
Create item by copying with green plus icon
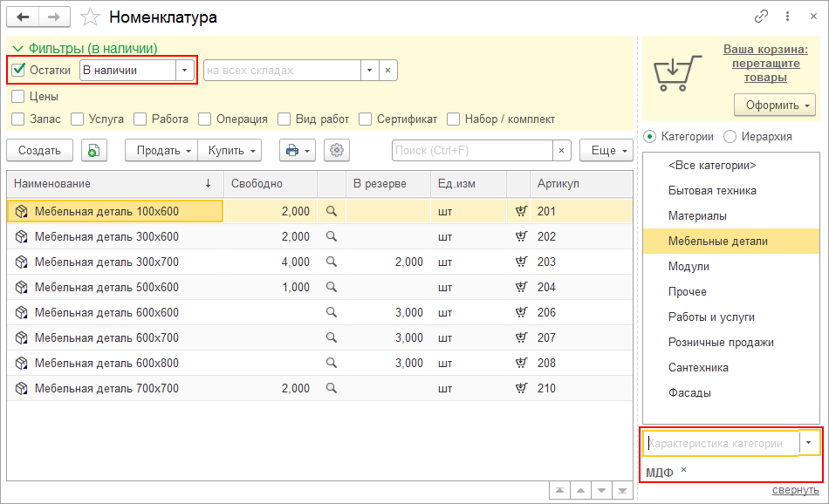click(94, 151)
